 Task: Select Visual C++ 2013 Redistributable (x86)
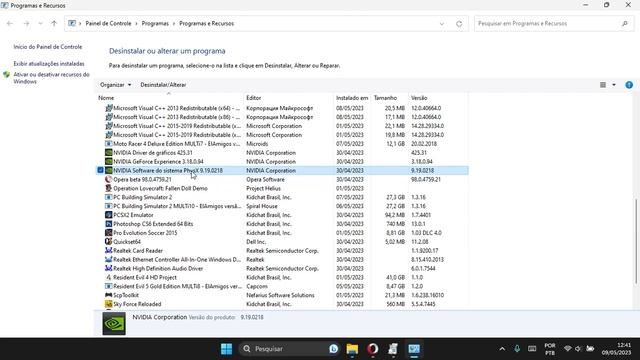[x=282, y=117]
